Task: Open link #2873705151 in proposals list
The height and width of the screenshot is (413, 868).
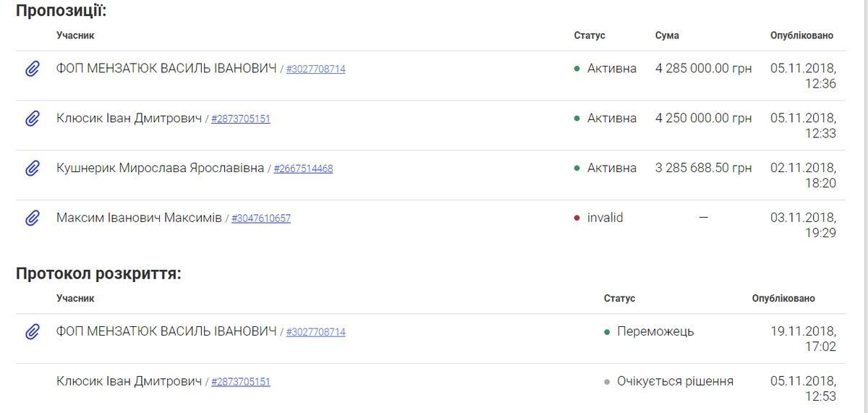Action: click(x=240, y=119)
